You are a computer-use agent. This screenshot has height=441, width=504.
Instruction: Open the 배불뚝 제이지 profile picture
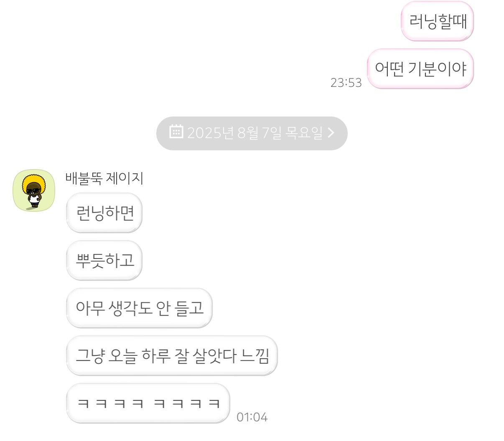point(34,190)
